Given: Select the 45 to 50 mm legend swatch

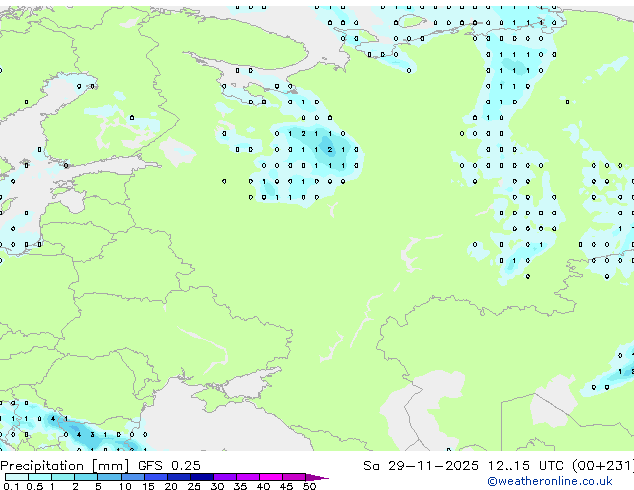Looking at the screenshot, I should coord(294,477).
